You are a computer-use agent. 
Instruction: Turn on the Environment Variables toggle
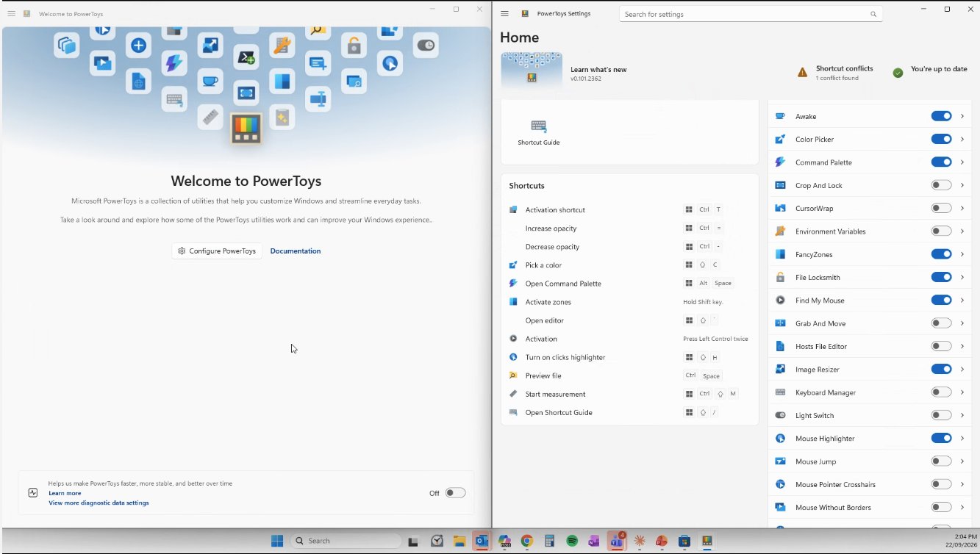941,231
